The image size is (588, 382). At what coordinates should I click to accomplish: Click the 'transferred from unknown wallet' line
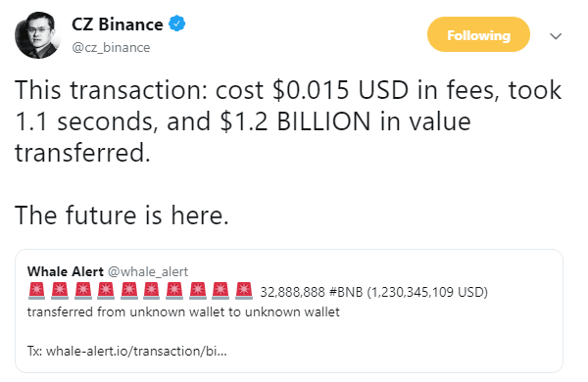(183, 311)
